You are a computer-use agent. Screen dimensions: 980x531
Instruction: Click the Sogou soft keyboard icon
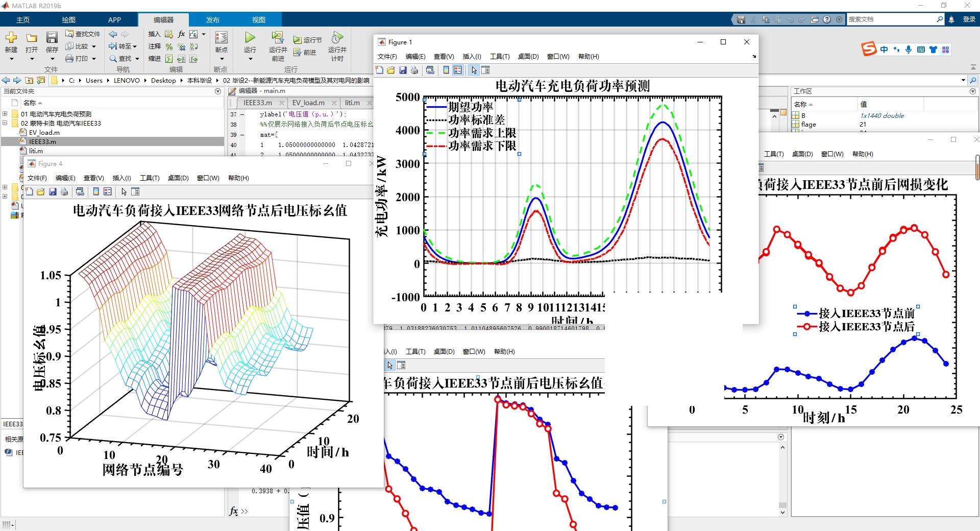921,50
